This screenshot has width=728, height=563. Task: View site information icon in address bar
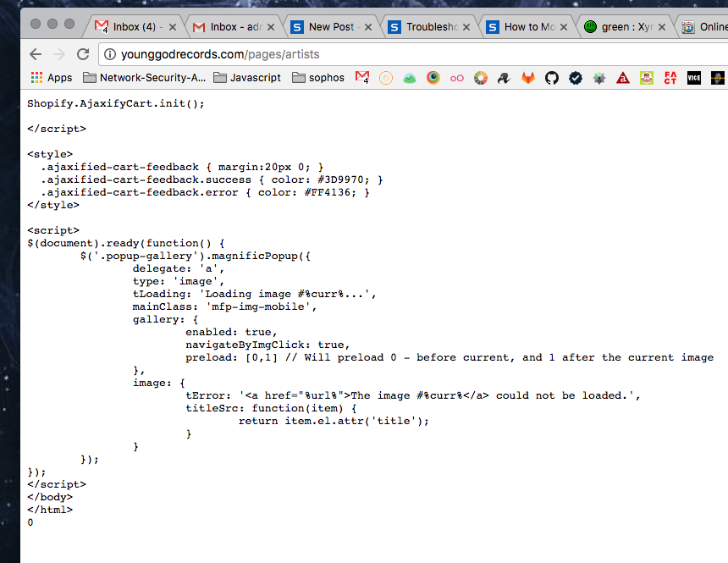coord(110,54)
